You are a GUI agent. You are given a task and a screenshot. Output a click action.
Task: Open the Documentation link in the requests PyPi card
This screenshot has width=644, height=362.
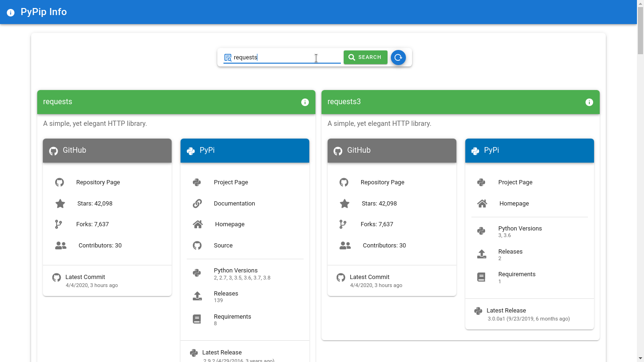tap(234, 204)
